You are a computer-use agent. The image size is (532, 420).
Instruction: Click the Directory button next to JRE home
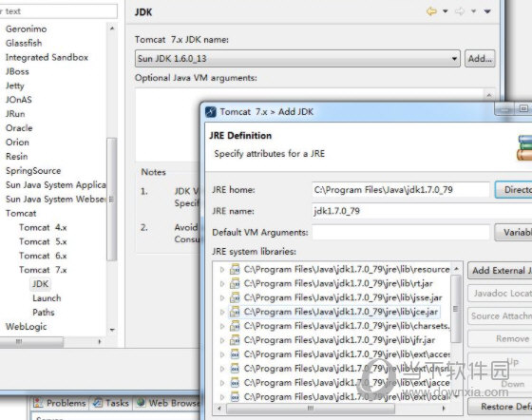[513, 190]
